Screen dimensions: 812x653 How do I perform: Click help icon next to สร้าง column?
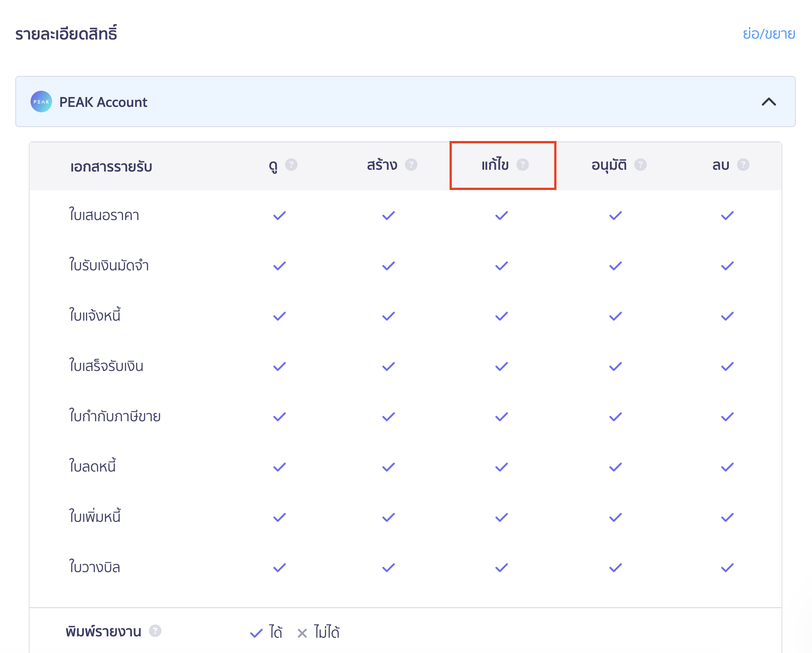coord(411,165)
